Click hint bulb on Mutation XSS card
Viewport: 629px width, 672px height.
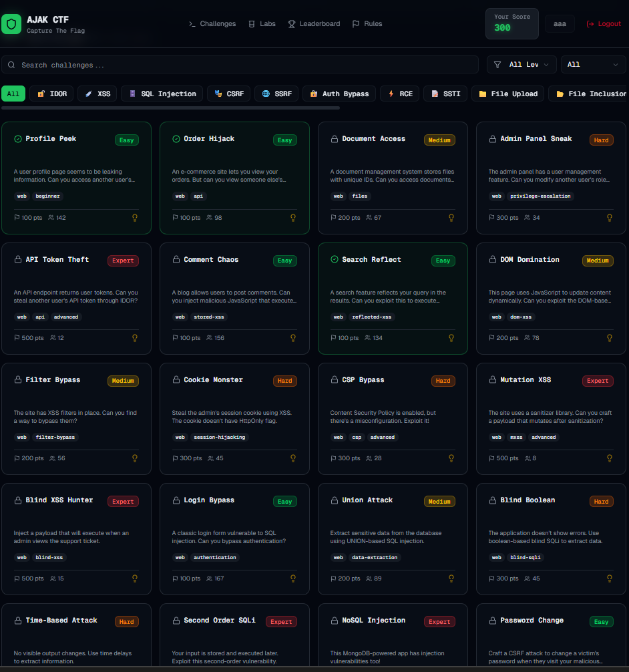[x=609, y=458]
